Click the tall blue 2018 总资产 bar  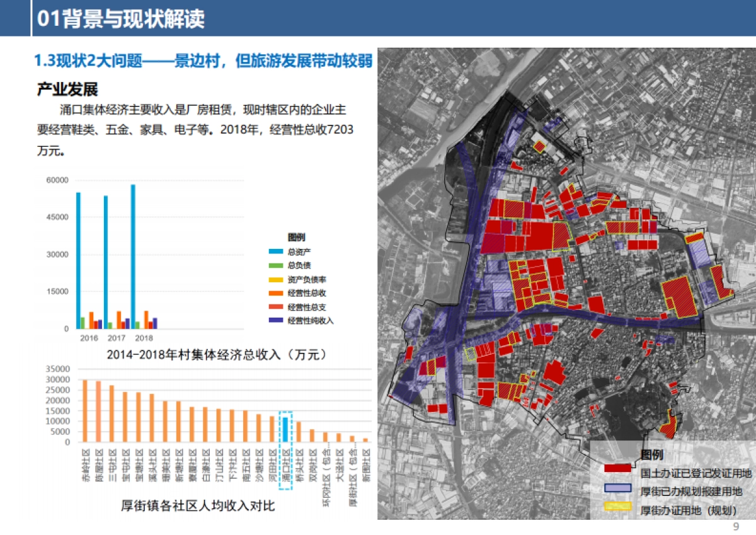click(x=133, y=256)
